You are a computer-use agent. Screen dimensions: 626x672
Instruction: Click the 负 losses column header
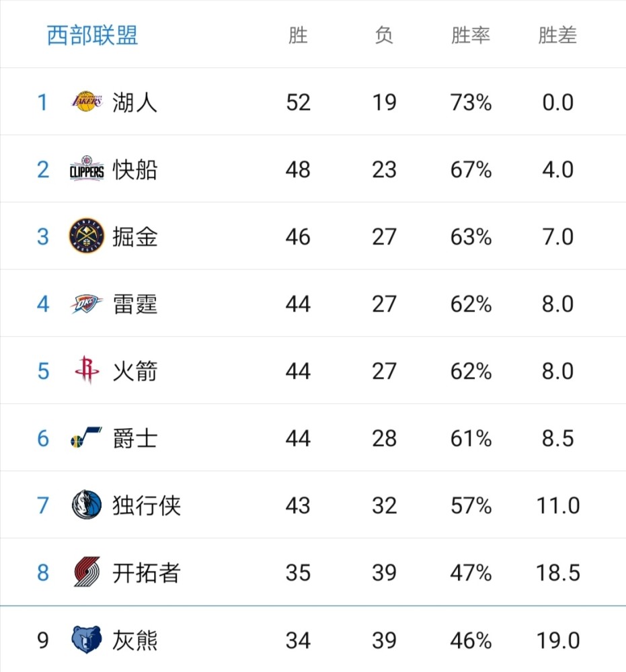point(384,35)
